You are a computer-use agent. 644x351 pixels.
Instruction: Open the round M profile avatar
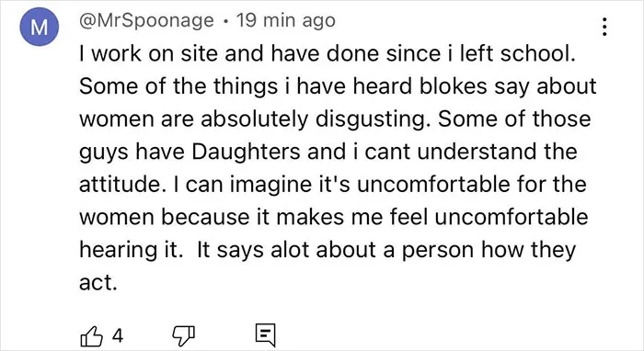click(x=39, y=27)
